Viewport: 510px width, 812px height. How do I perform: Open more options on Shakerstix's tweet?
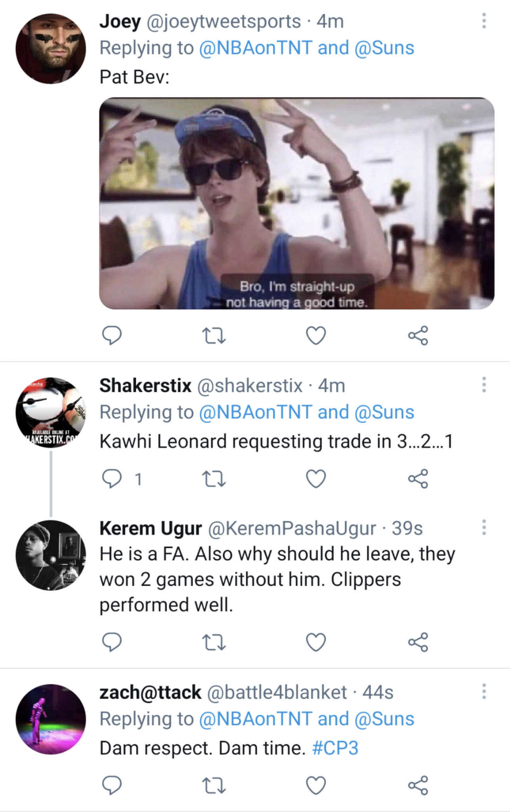(x=484, y=385)
